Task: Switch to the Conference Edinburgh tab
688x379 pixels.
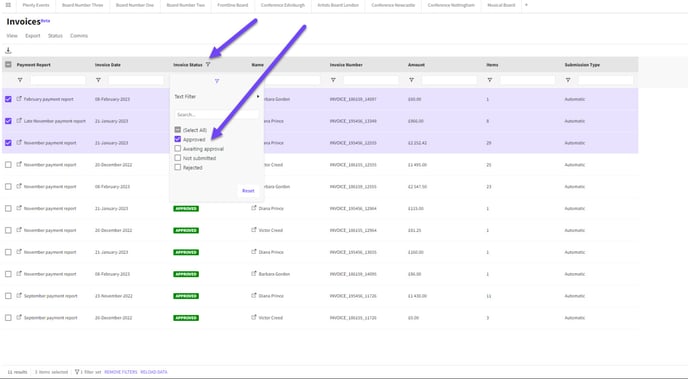Action: [x=283, y=5]
